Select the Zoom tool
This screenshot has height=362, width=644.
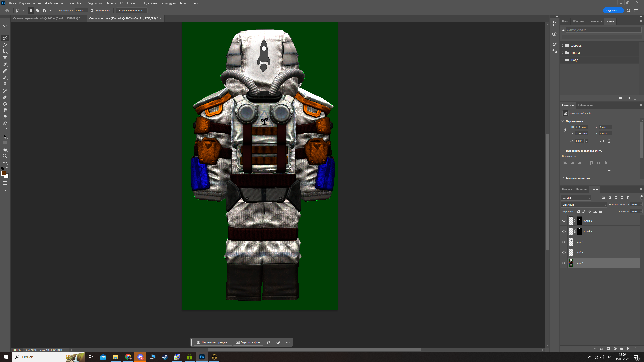[x=5, y=156]
